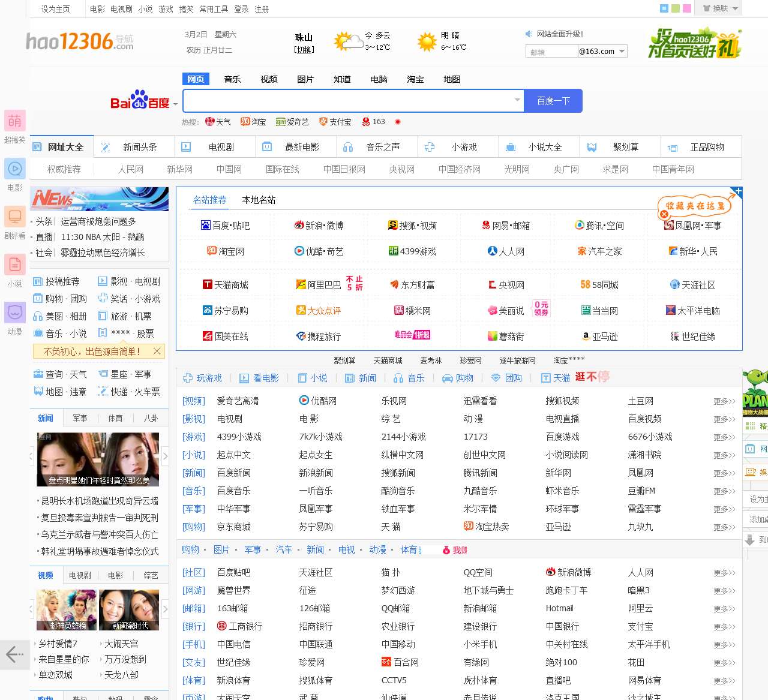Open 网易·邮箱 site link
This screenshot has height=700, width=768.
pyautogui.click(x=506, y=226)
